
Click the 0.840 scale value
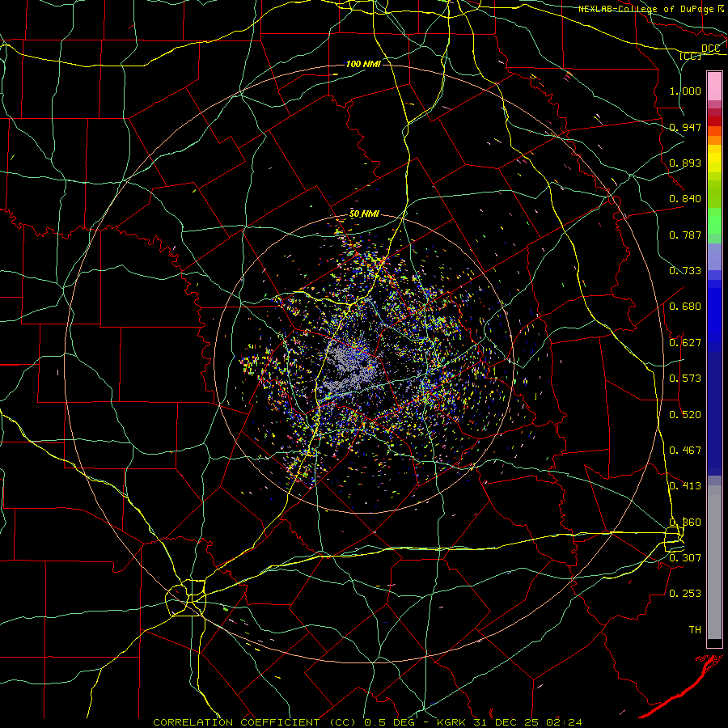click(x=685, y=199)
